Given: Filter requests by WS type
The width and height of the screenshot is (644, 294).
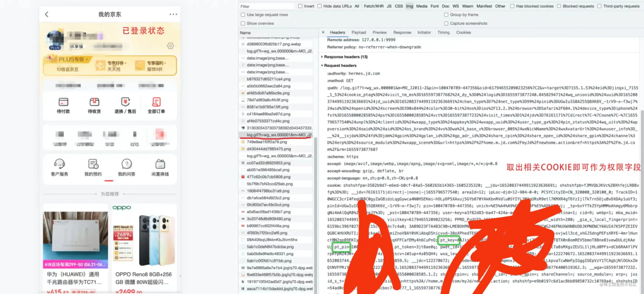Looking at the screenshot, I should point(456,6).
